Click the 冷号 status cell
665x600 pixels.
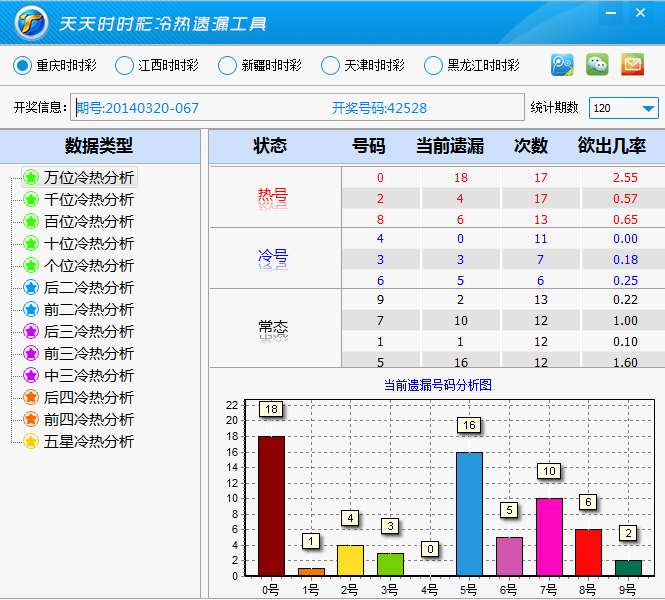275,258
